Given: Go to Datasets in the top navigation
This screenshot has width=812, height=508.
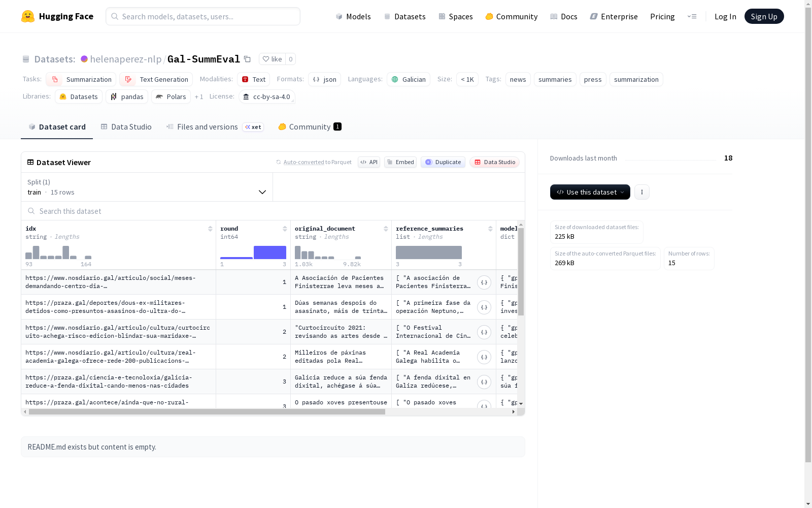Looking at the screenshot, I should tap(404, 16).
